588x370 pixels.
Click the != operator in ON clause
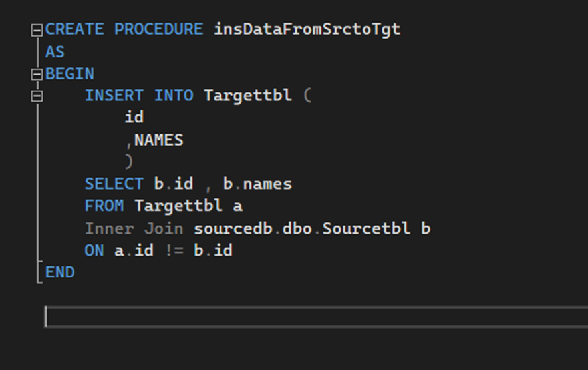[174, 250]
